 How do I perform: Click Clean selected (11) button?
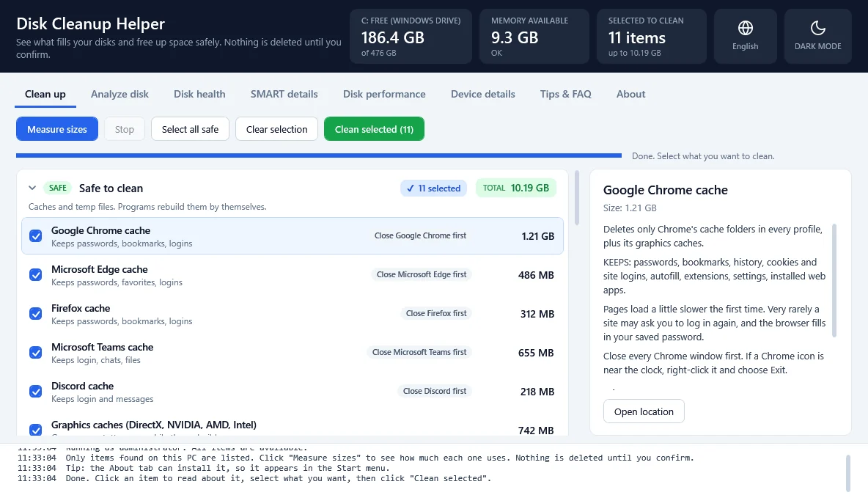tap(374, 129)
